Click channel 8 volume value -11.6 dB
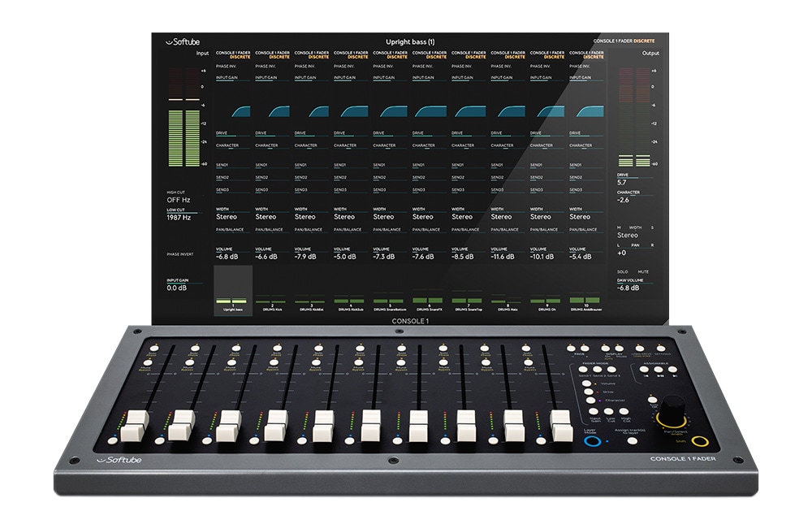Screen dimensions: 812x507 (x=503, y=257)
